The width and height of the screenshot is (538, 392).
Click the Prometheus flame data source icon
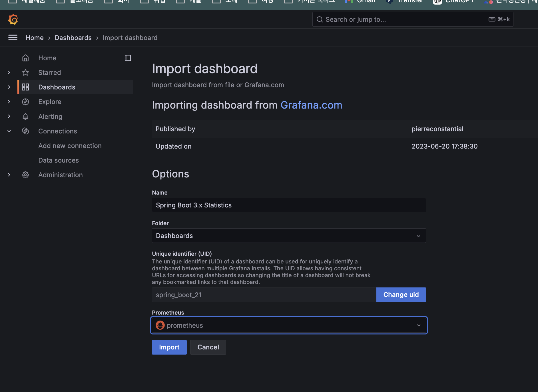[x=160, y=325]
